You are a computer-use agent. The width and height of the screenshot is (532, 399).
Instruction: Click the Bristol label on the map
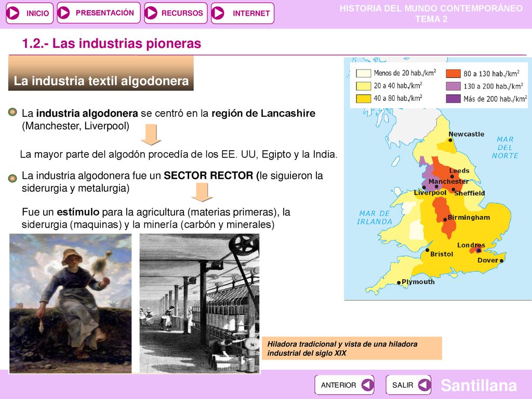point(442,254)
